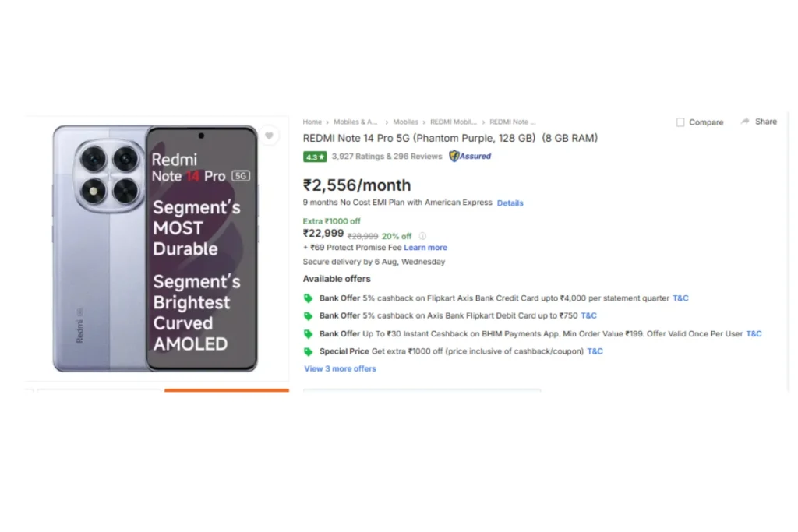Open the Mobiles breadcrumb
The image size is (798, 532).
pyautogui.click(x=405, y=122)
